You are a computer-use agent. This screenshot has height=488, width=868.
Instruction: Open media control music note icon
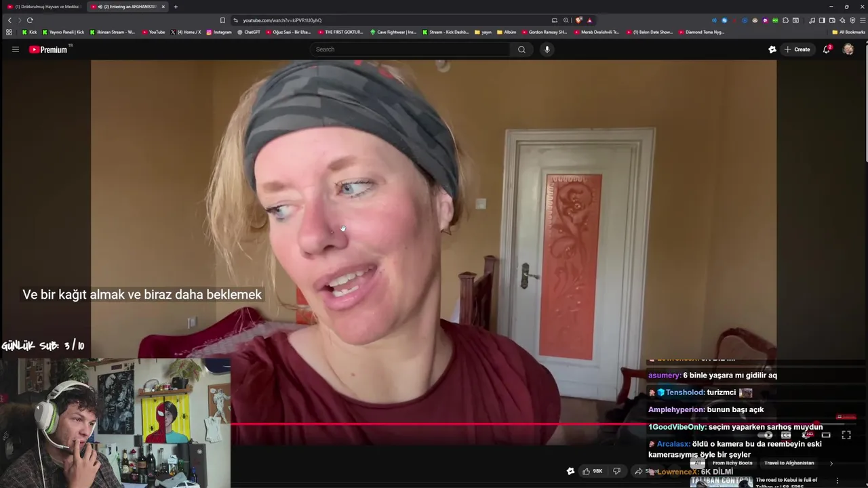(812, 20)
